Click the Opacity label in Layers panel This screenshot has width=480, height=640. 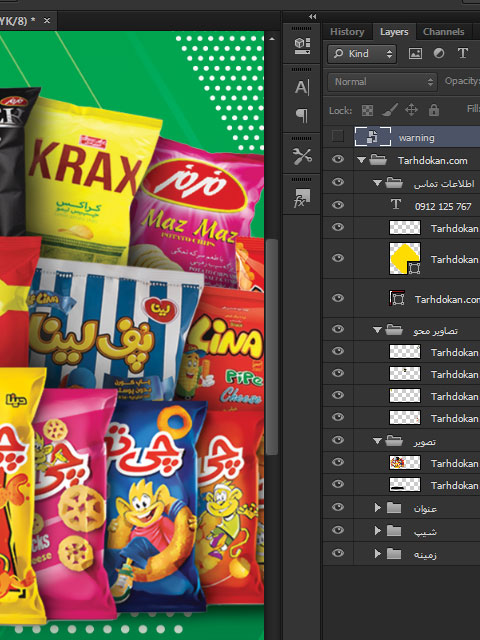pyautogui.click(x=461, y=81)
